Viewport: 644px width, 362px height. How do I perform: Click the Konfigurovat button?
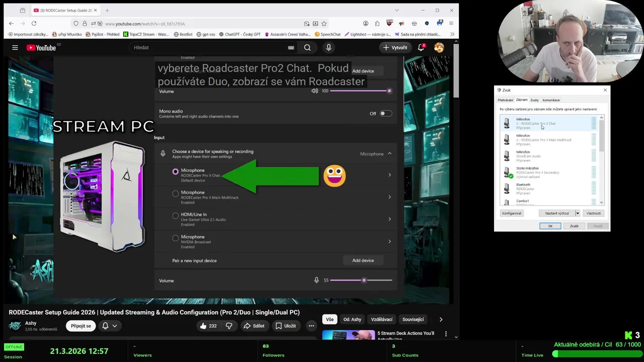512,213
